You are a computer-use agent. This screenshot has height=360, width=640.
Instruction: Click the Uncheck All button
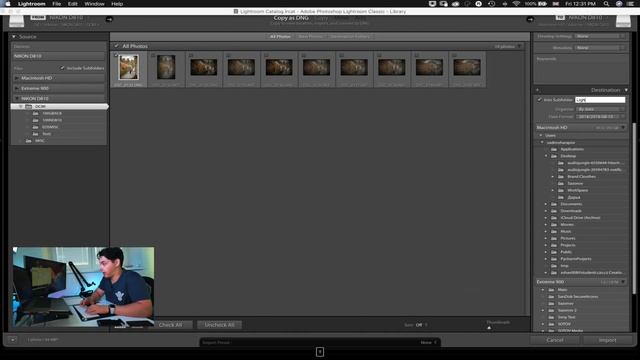[x=220, y=325]
